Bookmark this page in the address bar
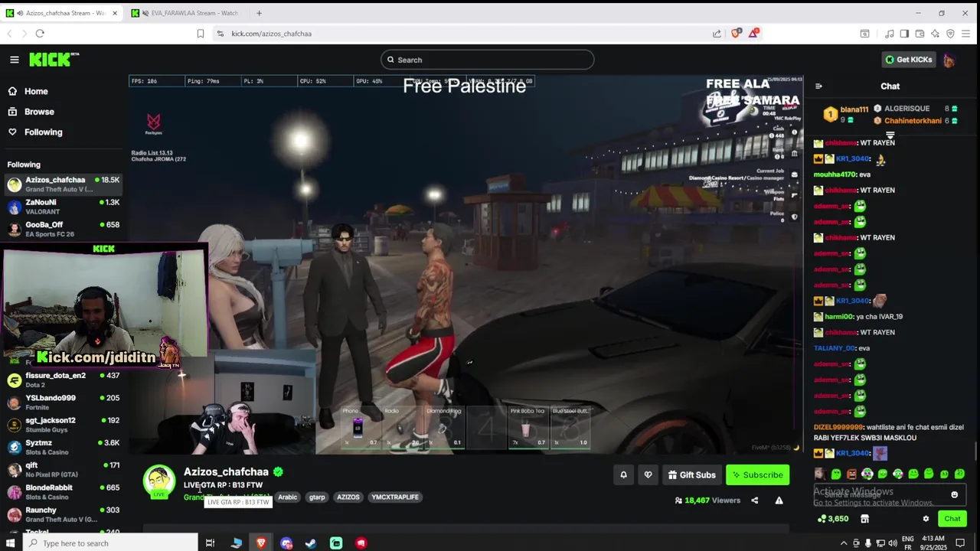Viewport: 980px width, 551px height. click(x=201, y=34)
